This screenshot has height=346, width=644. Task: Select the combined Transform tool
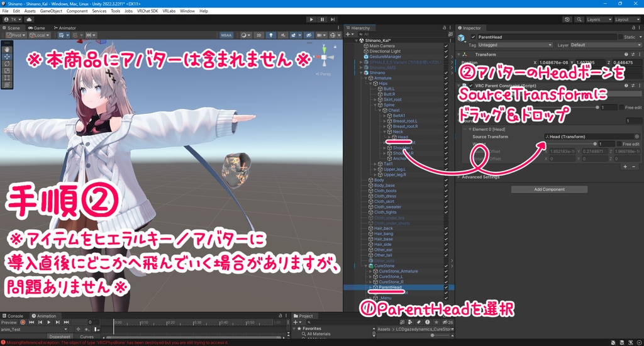pyautogui.click(x=7, y=85)
